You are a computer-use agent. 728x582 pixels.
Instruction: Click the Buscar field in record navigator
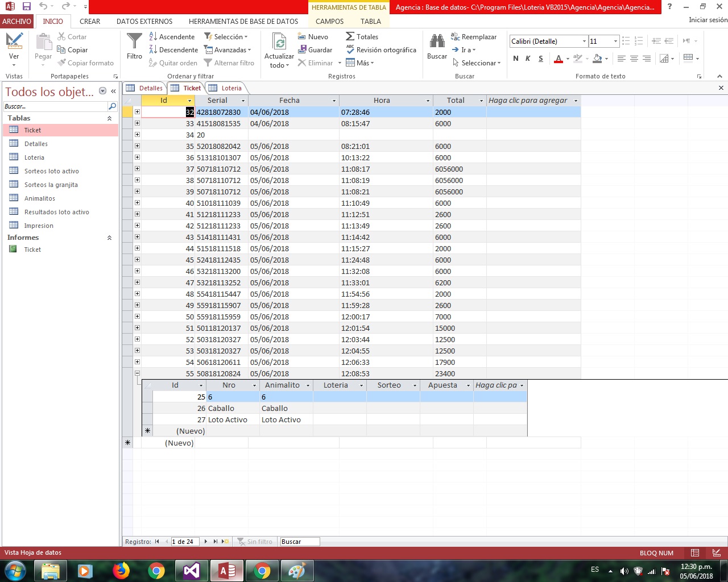(299, 542)
